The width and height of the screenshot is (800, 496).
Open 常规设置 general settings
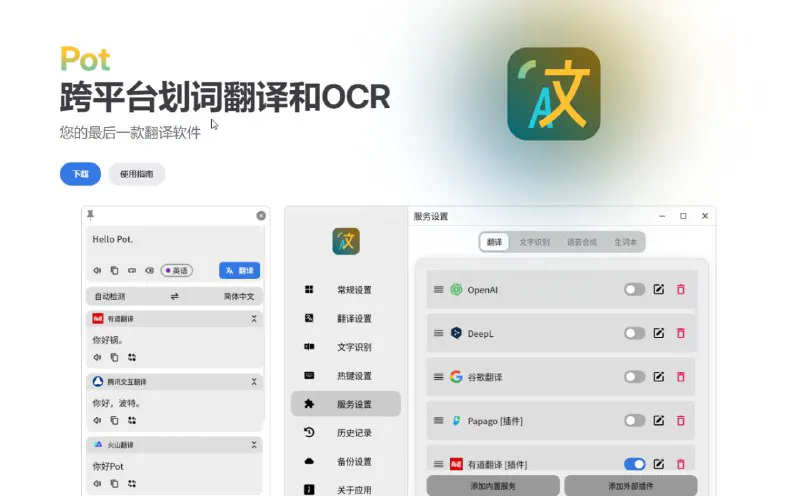click(346, 290)
